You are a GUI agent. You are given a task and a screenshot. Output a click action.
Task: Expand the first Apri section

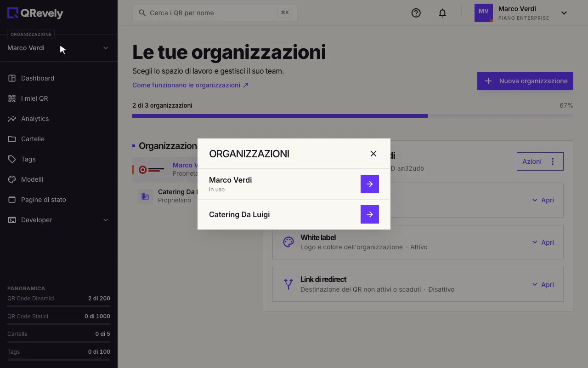pos(543,200)
